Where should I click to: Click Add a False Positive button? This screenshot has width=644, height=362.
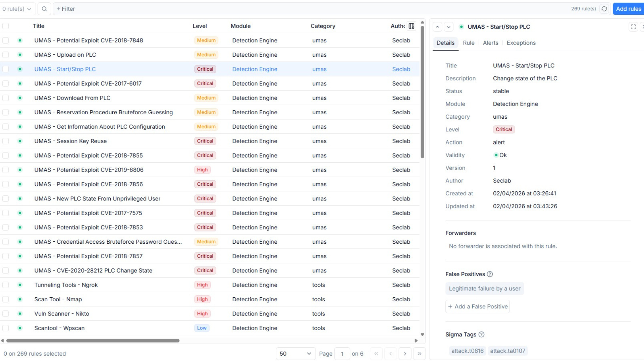(x=478, y=307)
